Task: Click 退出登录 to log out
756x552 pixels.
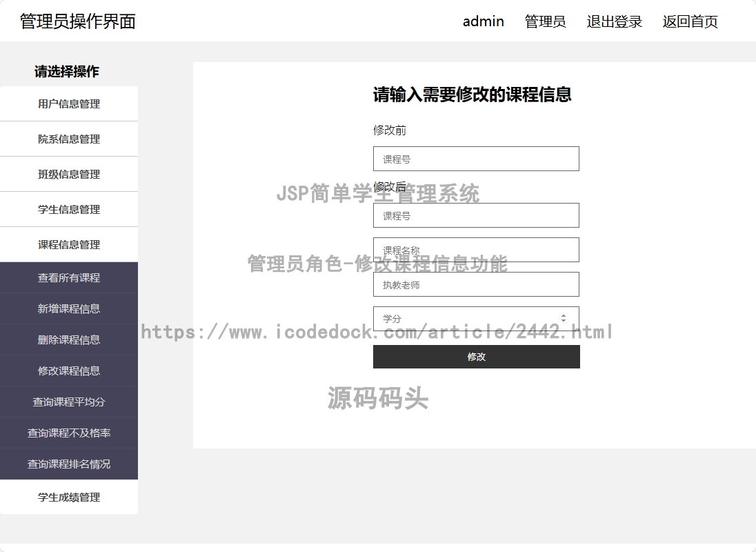Action: [614, 21]
